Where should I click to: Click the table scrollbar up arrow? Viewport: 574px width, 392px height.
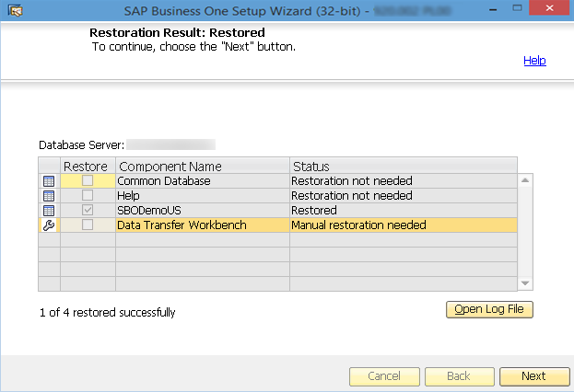click(x=525, y=180)
